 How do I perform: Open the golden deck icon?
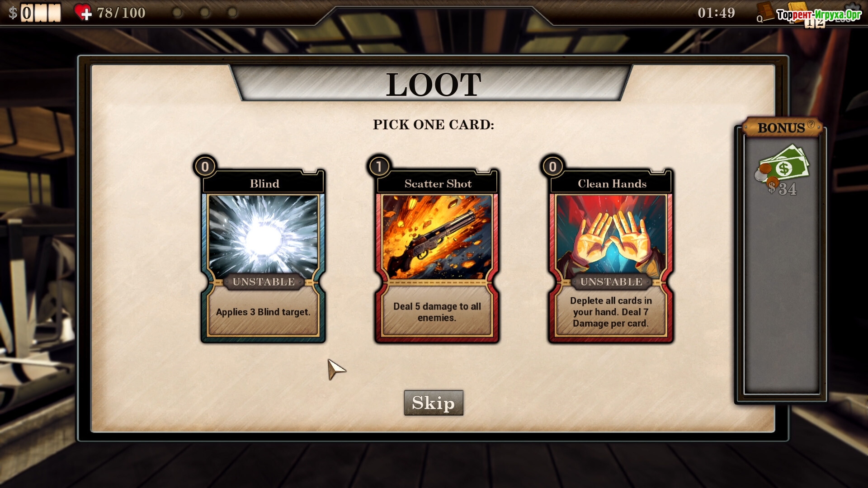(798, 11)
